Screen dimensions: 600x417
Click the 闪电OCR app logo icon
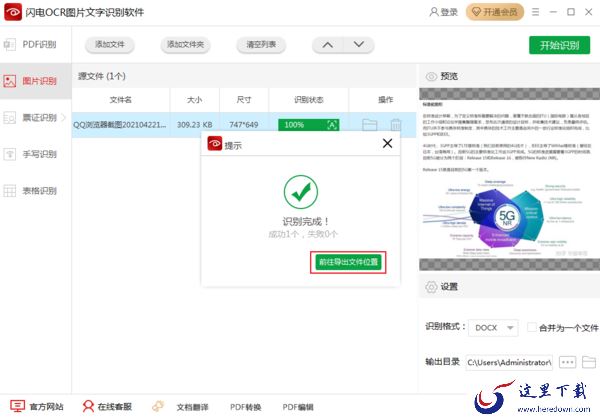click(13, 12)
